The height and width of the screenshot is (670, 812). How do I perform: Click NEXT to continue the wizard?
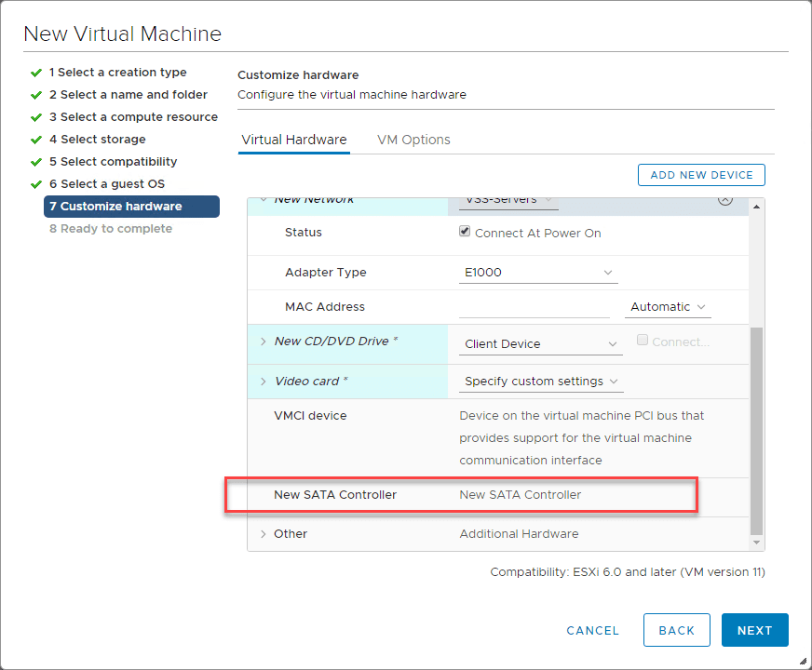754,630
